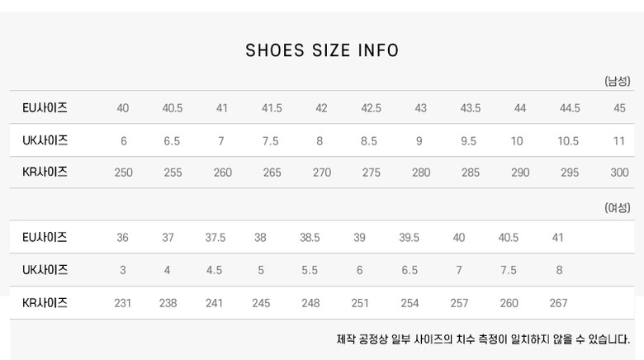
Task: Click UK사이즈 row label in men's table
Action: [45, 140]
